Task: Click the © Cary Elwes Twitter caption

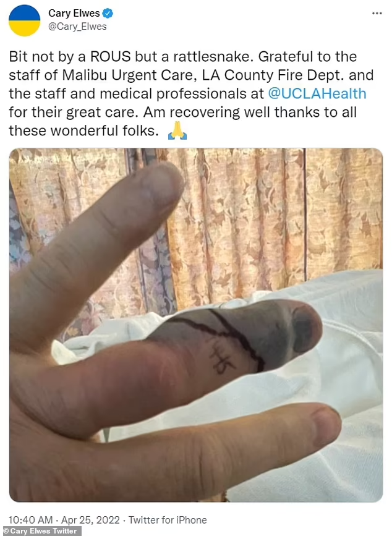Action: pyautogui.click(x=40, y=531)
